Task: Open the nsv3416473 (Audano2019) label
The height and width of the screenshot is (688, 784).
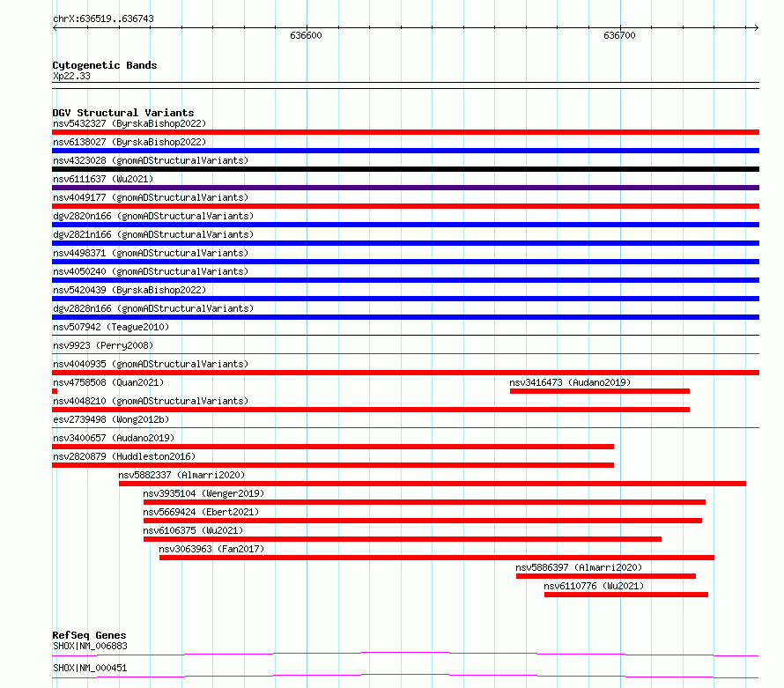Action: click(570, 382)
